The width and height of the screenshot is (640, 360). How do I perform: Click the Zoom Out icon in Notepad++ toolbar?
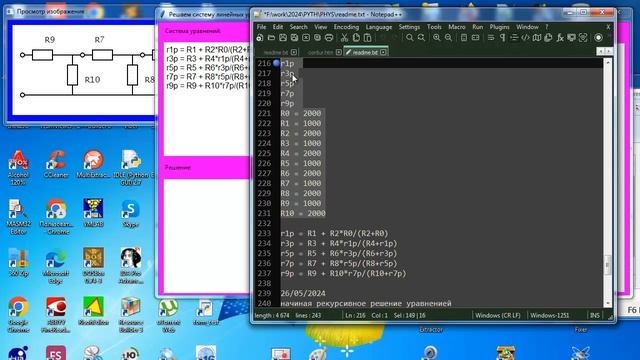pyautogui.click(x=448, y=38)
